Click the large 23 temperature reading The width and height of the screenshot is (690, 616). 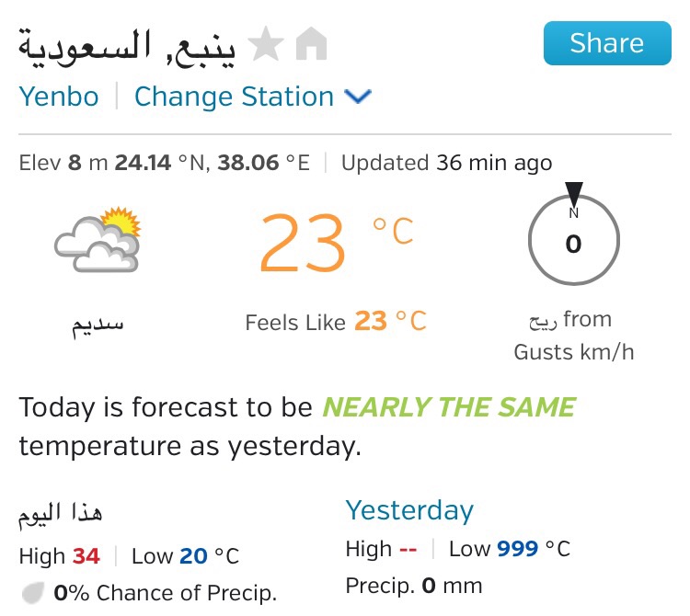coord(303,243)
